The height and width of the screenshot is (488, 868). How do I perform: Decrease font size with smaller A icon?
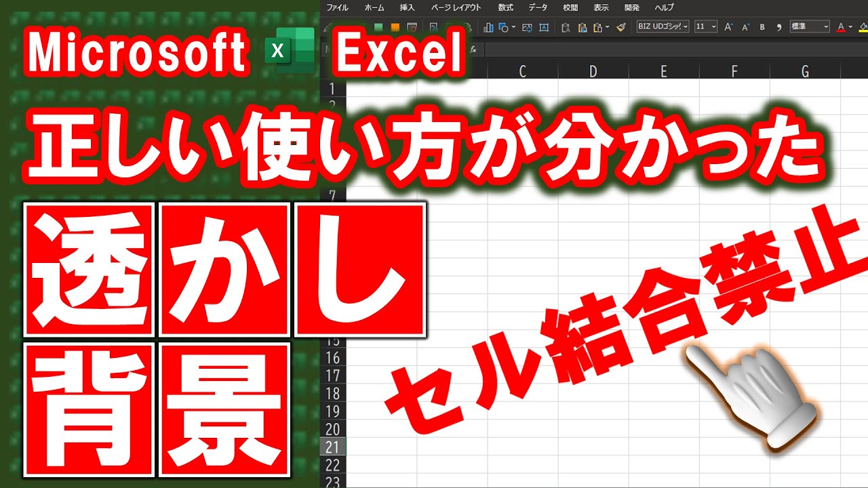click(x=745, y=27)
